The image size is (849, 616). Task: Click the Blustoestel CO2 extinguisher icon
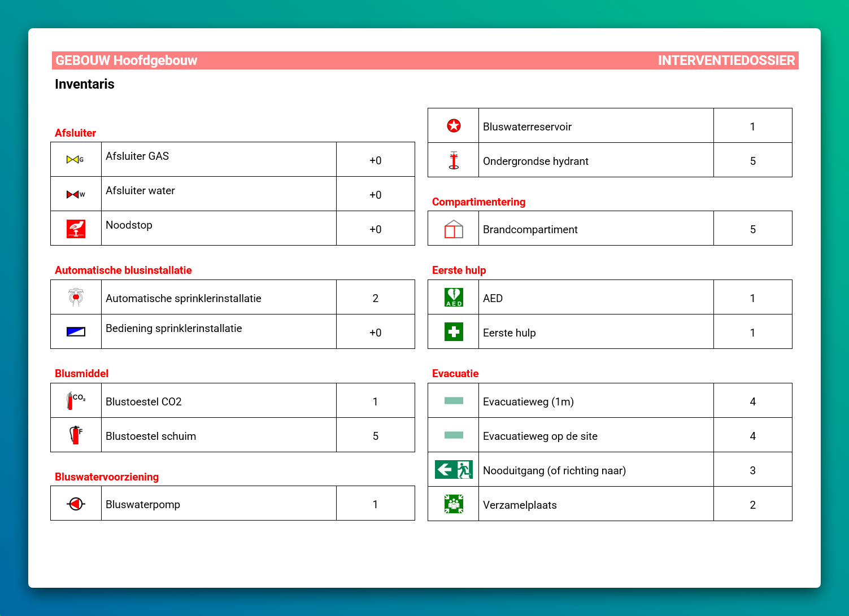(76, 401)
